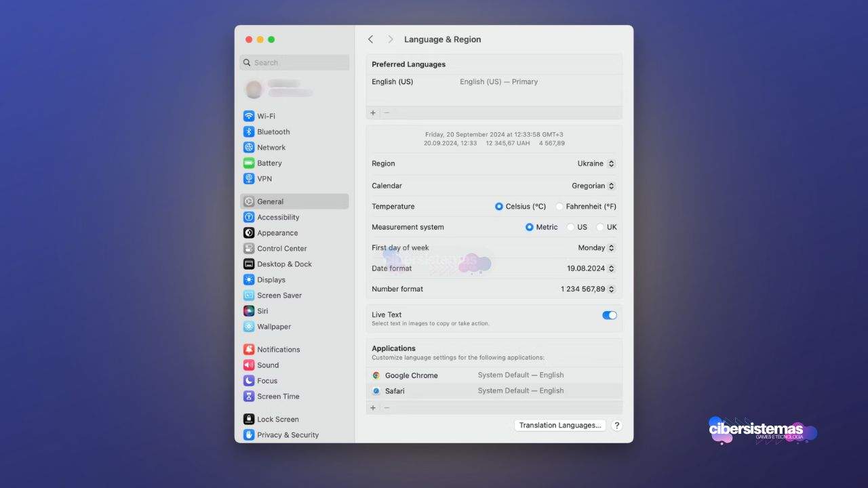Open the Region dropdown showing Ukraine
The width and height of the screenshot is (868, 488).
596,164
